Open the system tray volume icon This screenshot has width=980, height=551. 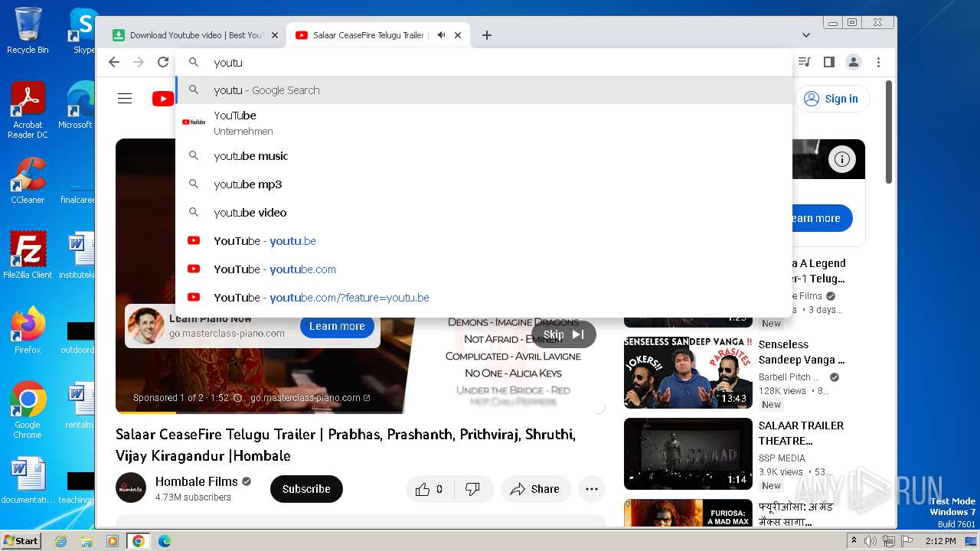[871, 541]
